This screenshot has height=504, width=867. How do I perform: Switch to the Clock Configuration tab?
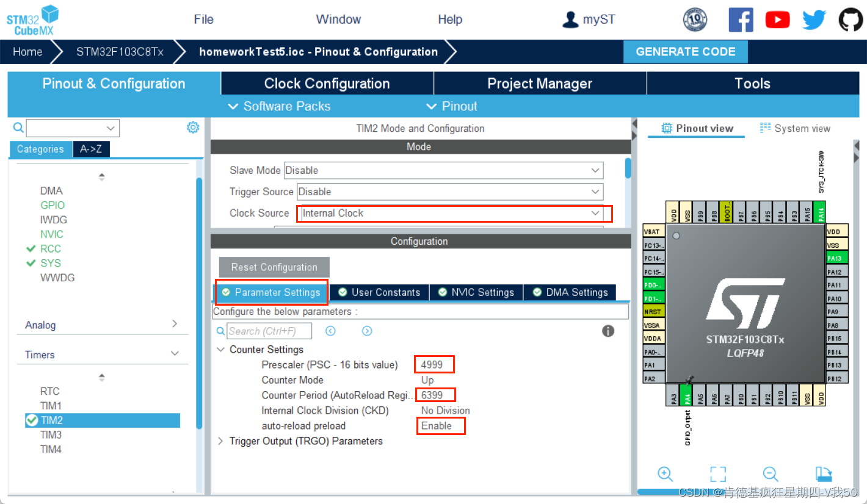pos(327,84)
